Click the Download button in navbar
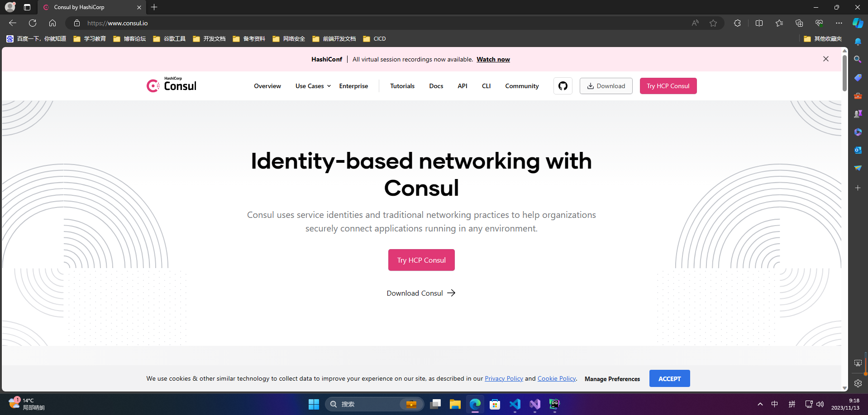This screenshot has height=415, width=868. 606,86
